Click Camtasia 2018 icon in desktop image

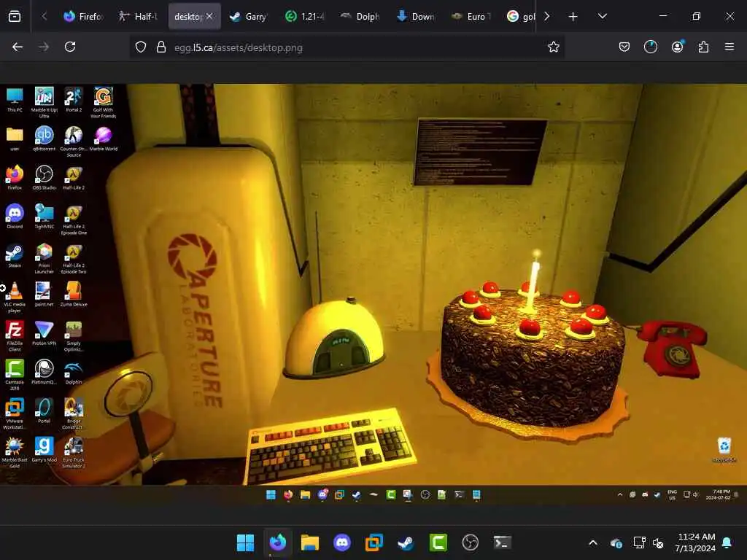point(15,374)
